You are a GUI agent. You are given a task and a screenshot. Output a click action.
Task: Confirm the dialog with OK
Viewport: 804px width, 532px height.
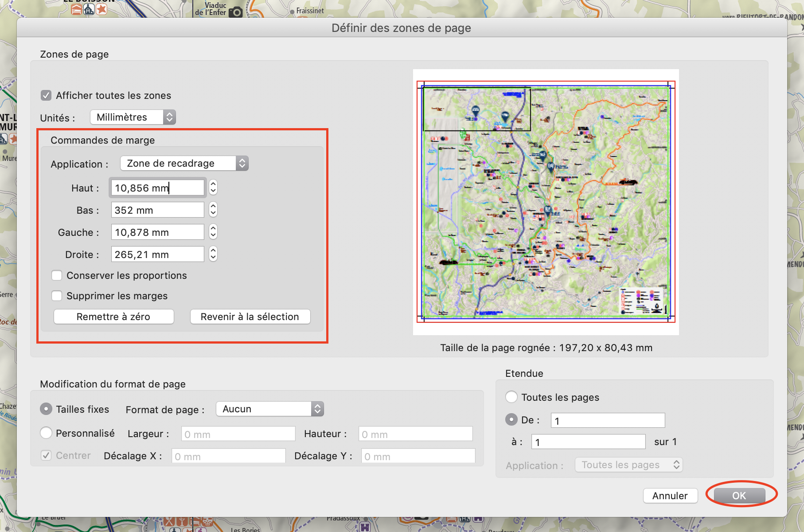(x=739, y=495)
